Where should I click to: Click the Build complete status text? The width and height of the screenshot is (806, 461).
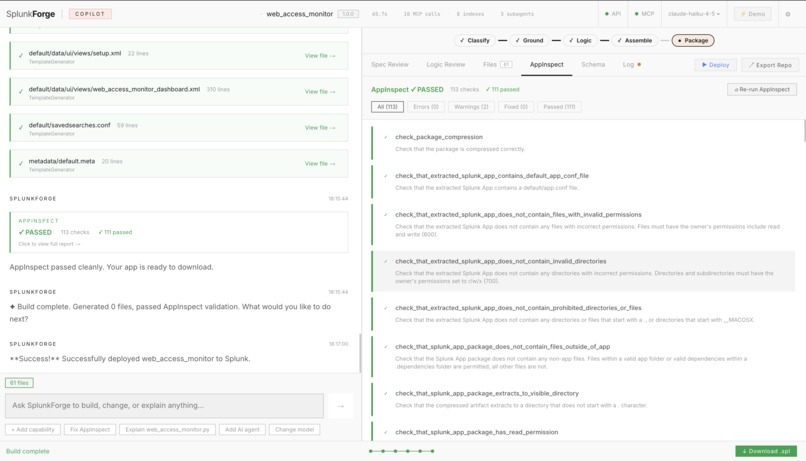pos(28,451)
